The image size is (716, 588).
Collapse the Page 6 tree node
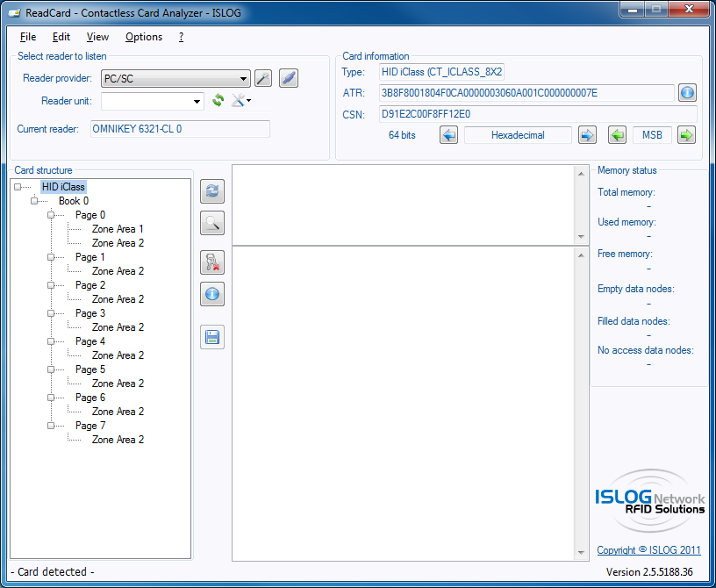[x=51, y=398]
